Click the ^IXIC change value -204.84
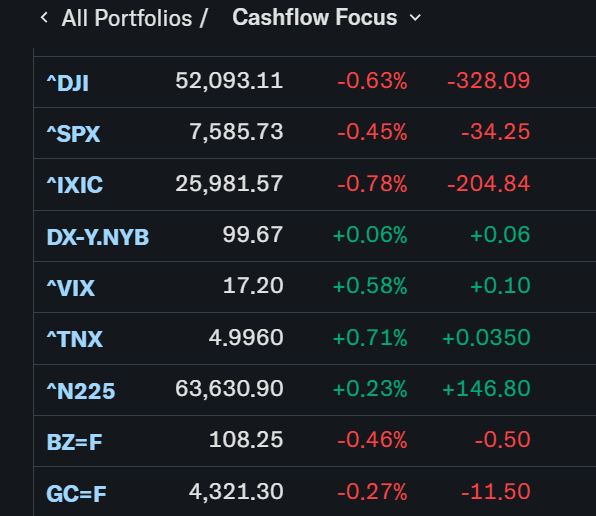 (x=488, y=184)
